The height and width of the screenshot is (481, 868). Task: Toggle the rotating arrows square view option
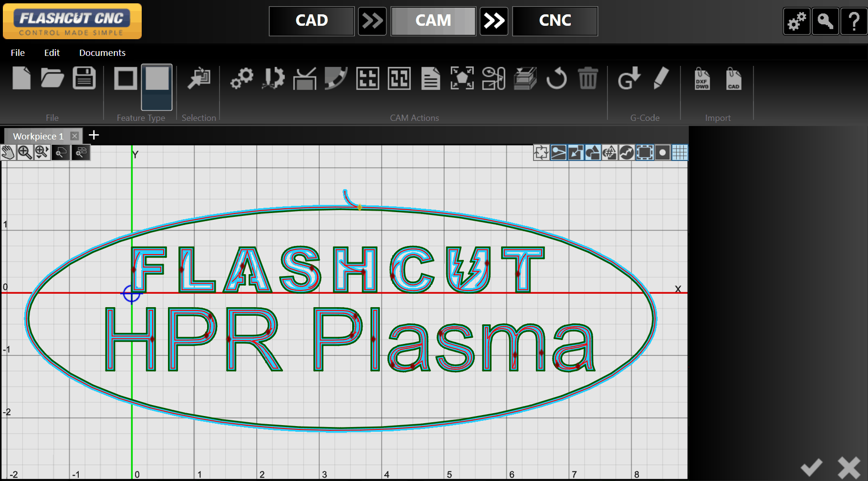541,153
